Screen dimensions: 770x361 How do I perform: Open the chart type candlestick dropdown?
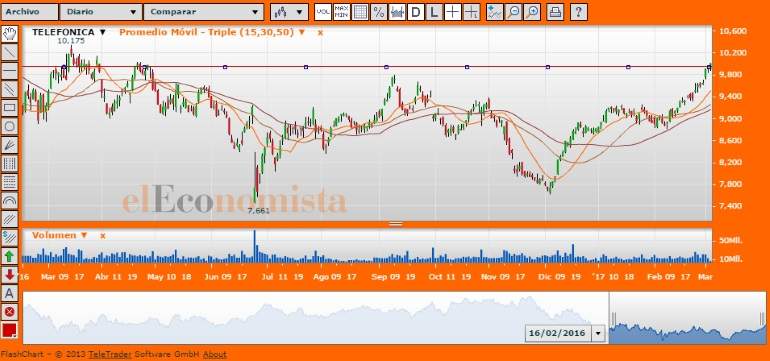(289, 12)
